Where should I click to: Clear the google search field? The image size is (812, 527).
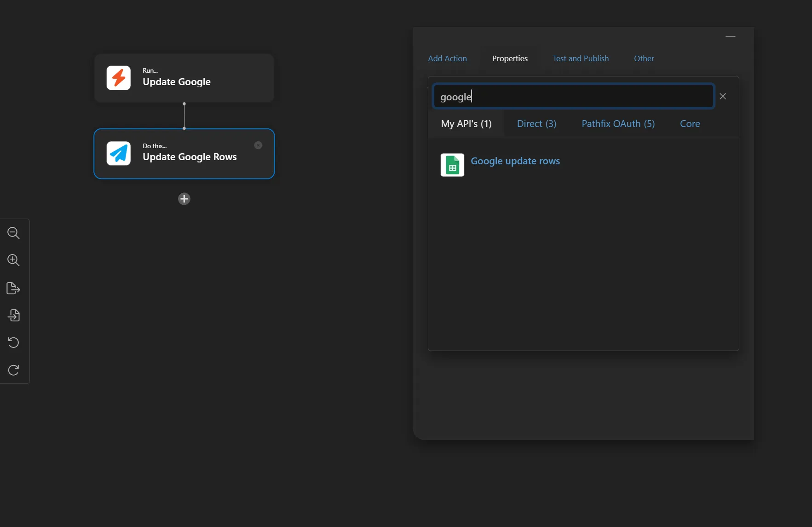click(x=723, y=96)
